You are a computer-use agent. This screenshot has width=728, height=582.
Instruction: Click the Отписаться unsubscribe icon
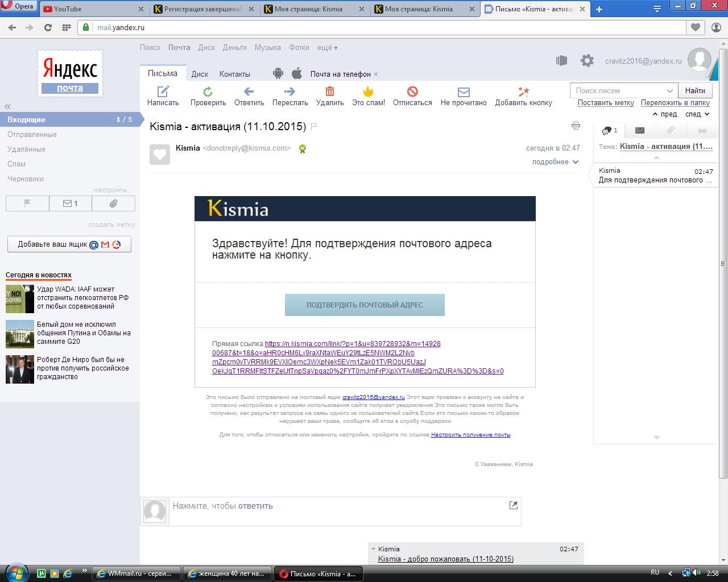412,91
